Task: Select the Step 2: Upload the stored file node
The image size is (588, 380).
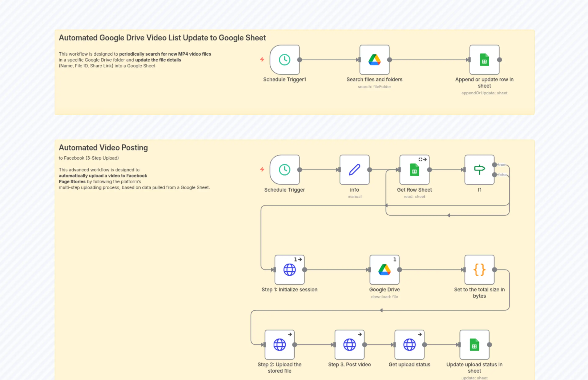Action: [279, 344]
